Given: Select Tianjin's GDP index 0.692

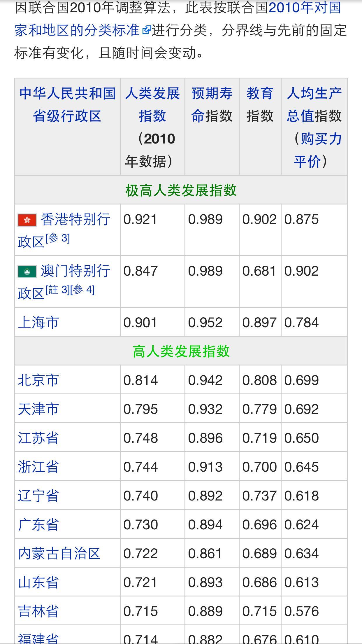Looking at the screenshot, I should tap(301, 409).
